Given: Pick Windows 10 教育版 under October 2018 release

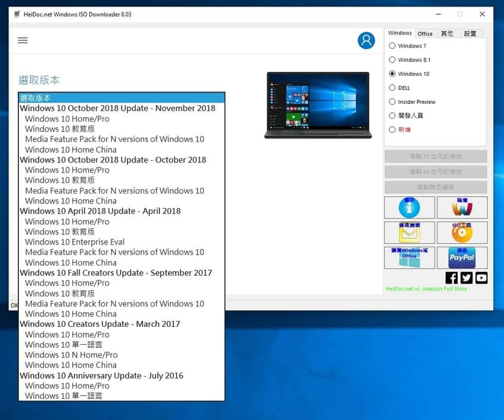Looking at the screenshot, I should 122,180.
